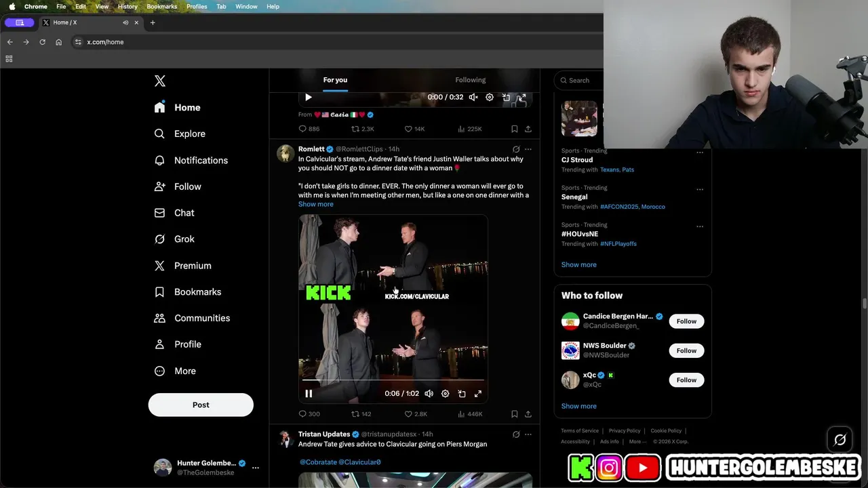Reply to the Romlett post
This screenshot has width=868, height=488.
pyautogui.click(x=309, y=413)
